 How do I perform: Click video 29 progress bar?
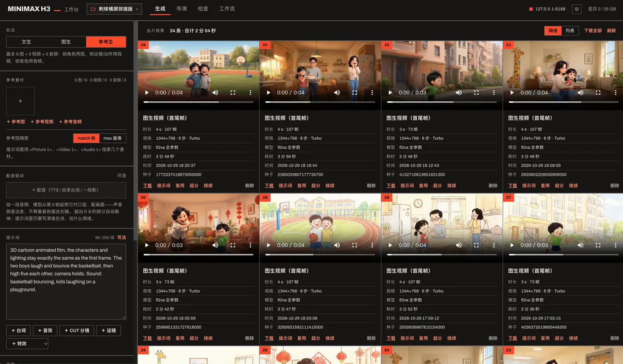[x=320, y=255]
